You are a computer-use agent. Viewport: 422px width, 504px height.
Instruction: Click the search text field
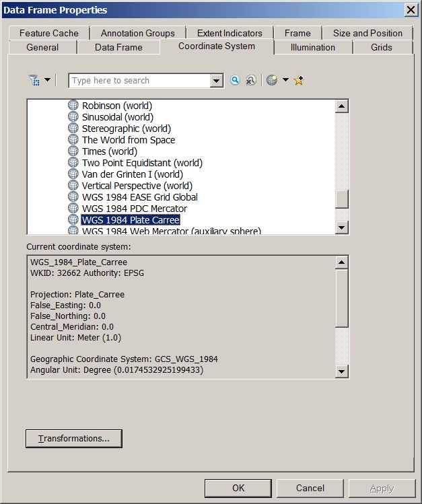point(139,81)
